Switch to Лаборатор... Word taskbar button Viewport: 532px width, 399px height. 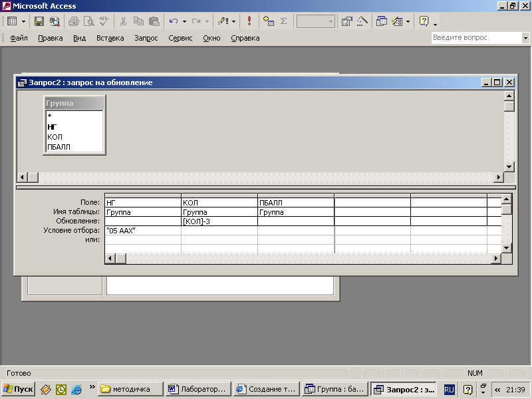click(198, 389)
